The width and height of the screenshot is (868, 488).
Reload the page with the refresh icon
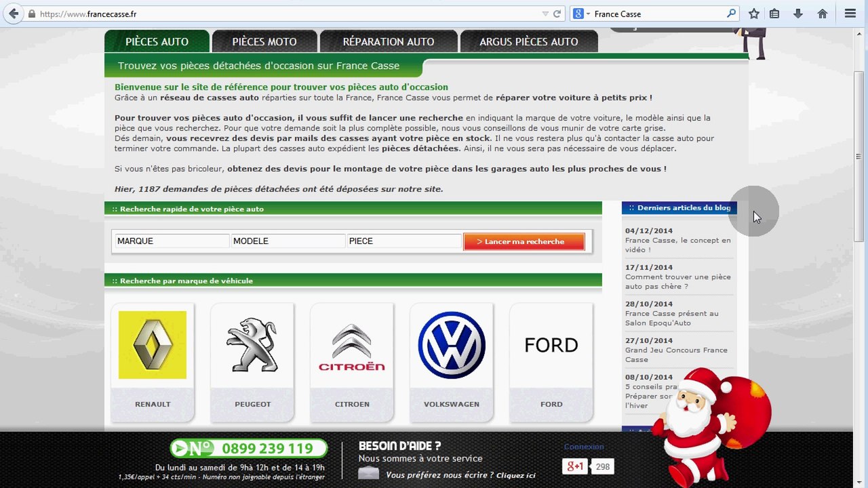(x=557, y=14)
